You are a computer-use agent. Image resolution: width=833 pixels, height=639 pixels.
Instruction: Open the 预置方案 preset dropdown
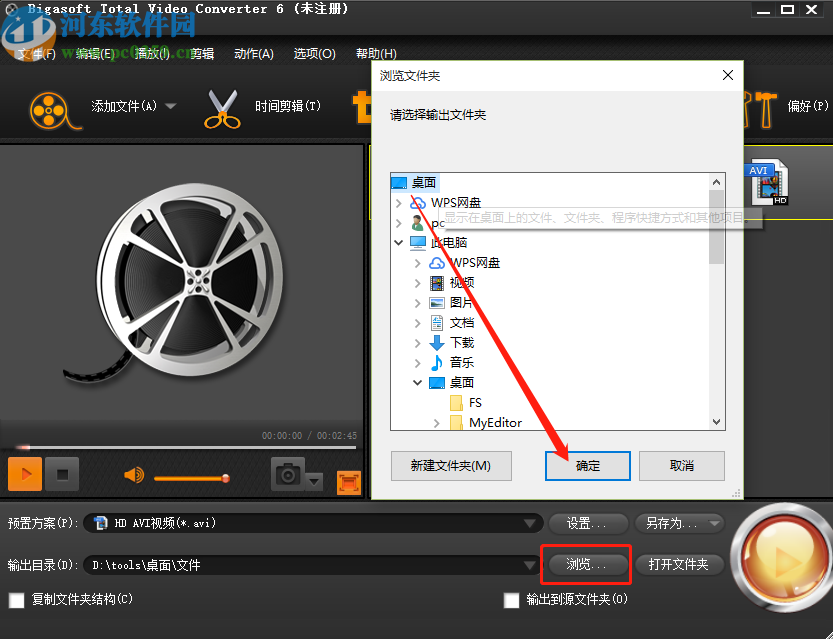click(531, 522)
